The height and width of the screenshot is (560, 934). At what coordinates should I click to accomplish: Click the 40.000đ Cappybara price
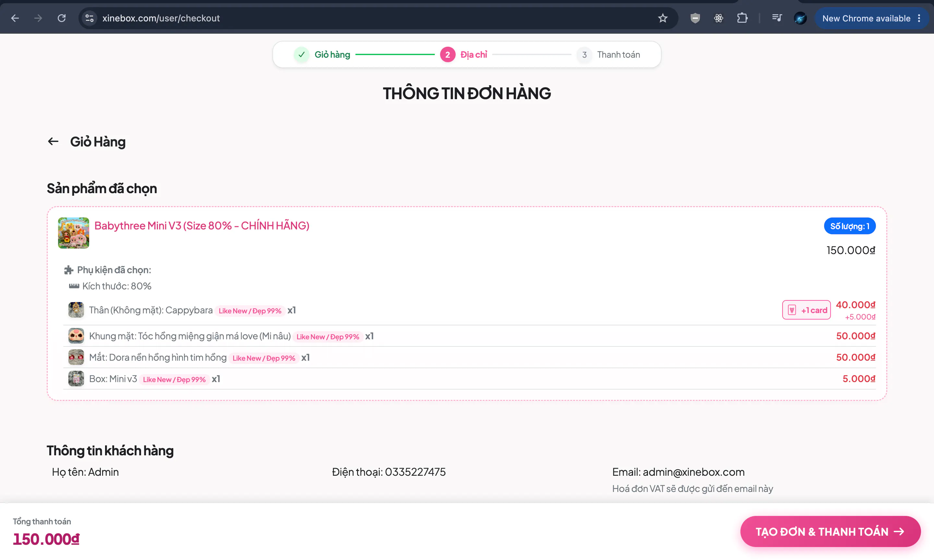point(856,305)
